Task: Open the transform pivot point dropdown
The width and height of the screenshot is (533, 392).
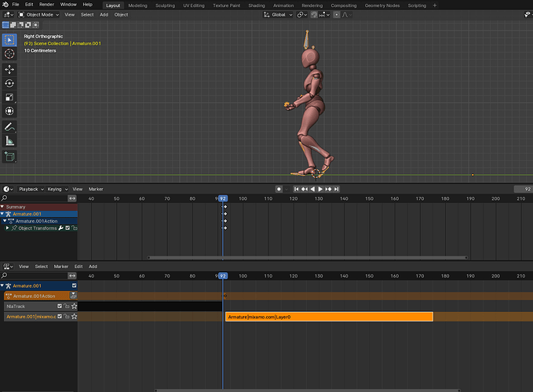Action: pos(301,15)
